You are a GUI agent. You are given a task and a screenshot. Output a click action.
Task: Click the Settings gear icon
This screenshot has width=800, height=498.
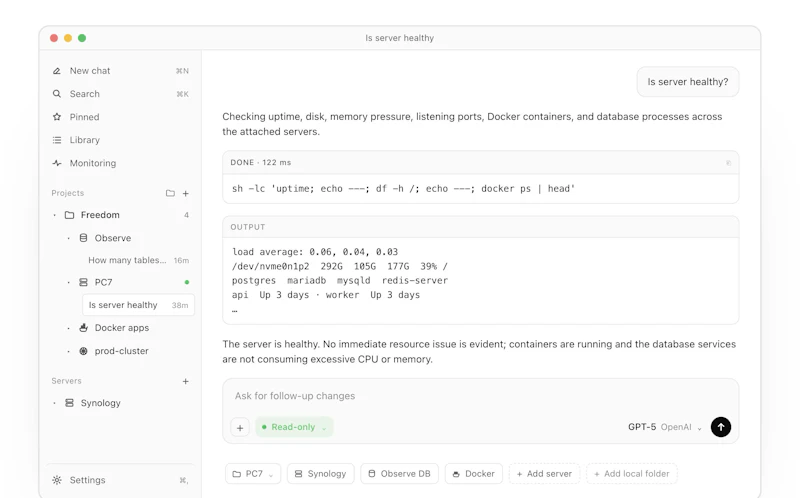[57, 480]
